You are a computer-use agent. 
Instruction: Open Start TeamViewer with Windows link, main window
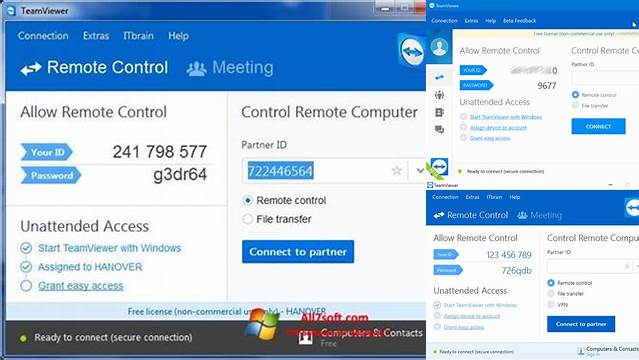[110, 248]
